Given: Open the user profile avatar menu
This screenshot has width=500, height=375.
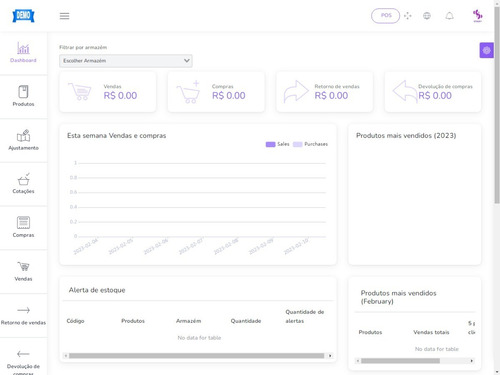Looking at the screenshot, I should point(477,16).
